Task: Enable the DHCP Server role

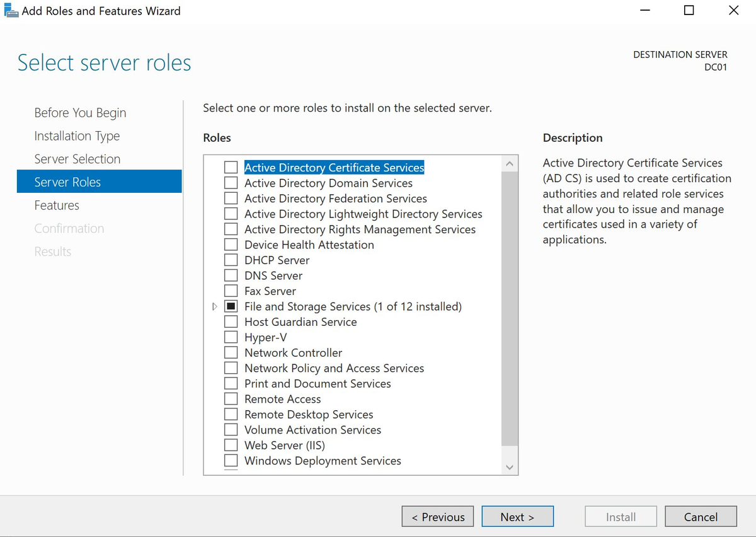Action: click(231, 260)
